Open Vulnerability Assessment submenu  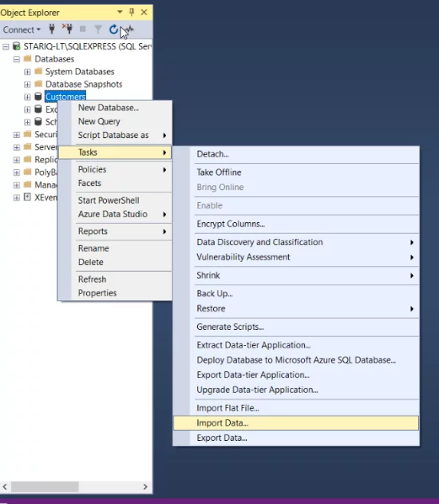(296, 257)
